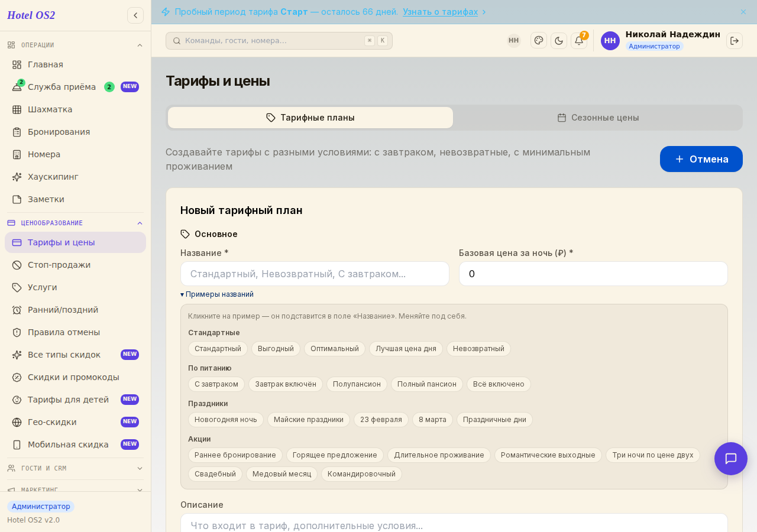
Task: Follow the Узнать о тарифах link
Action: pyautogui.click(x=441, y=12)
